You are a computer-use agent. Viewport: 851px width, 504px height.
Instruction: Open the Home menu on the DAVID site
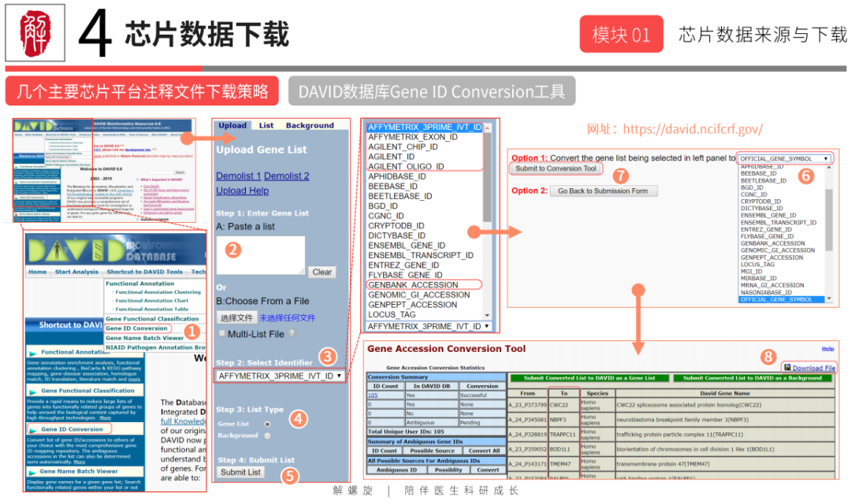click(38, 272)
